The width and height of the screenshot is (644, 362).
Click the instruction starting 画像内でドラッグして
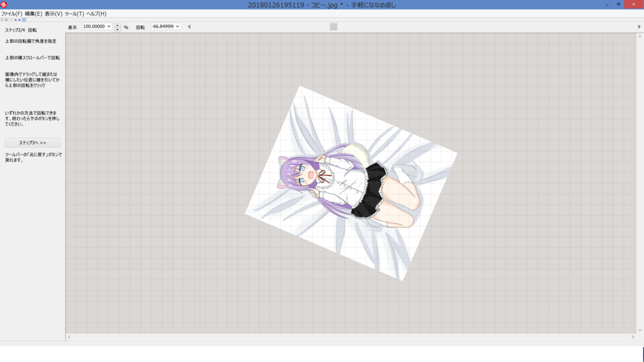tap(32, 80)
